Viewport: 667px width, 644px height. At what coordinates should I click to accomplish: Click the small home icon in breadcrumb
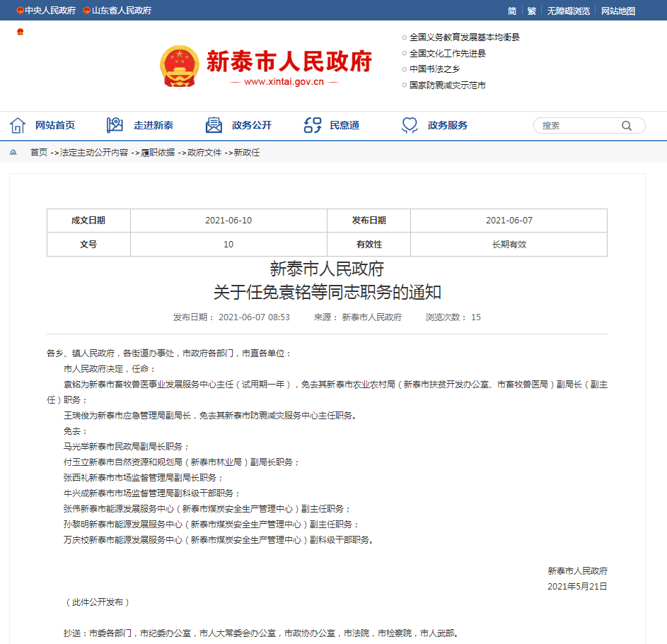(13, 152)
